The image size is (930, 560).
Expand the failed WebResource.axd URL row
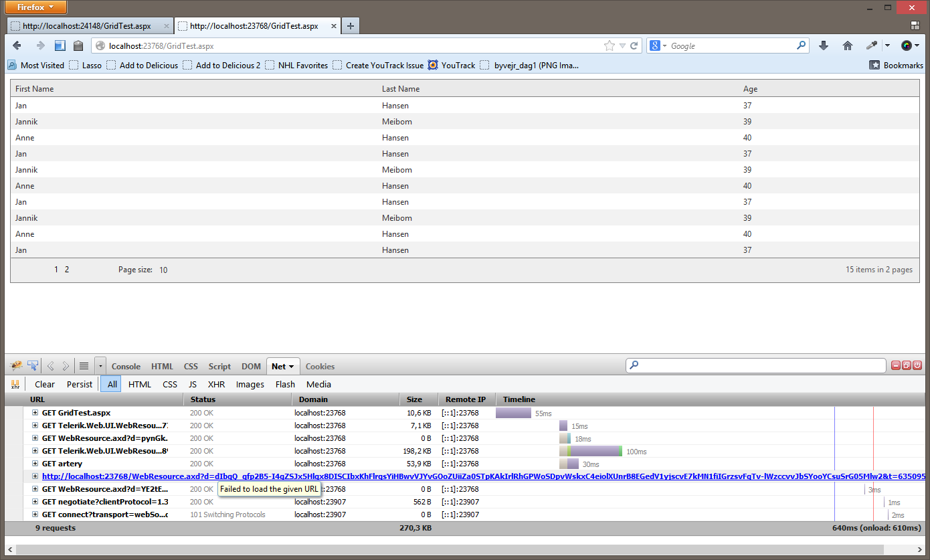pos(35,476)
